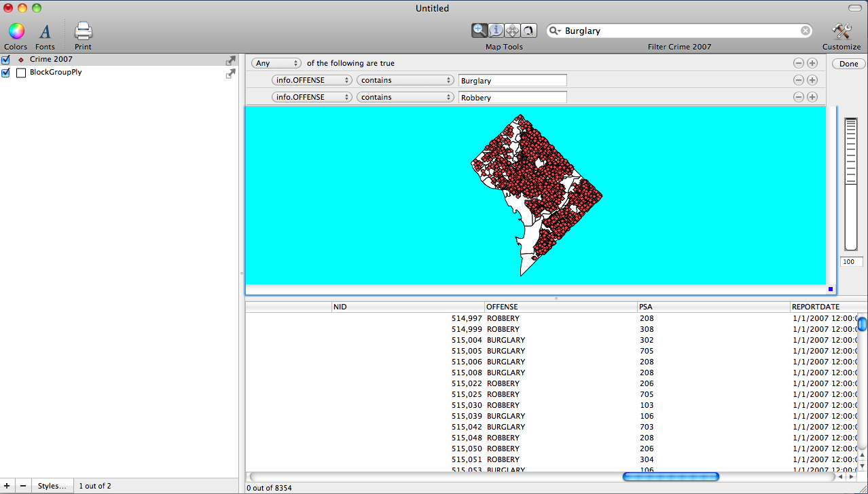
Task: Select the zoom magnifier map tool
Action: pos(480,31)
